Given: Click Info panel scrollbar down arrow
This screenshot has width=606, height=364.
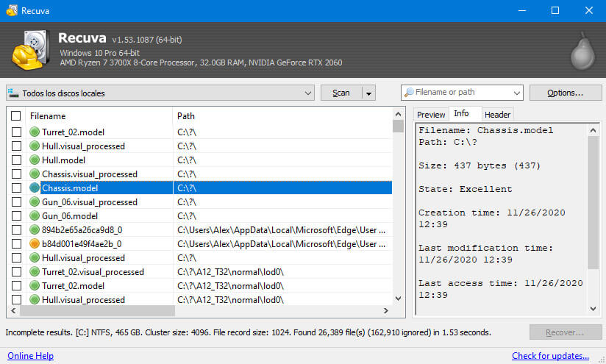Looking at the screenshot, I should click(x=593, y=308).
